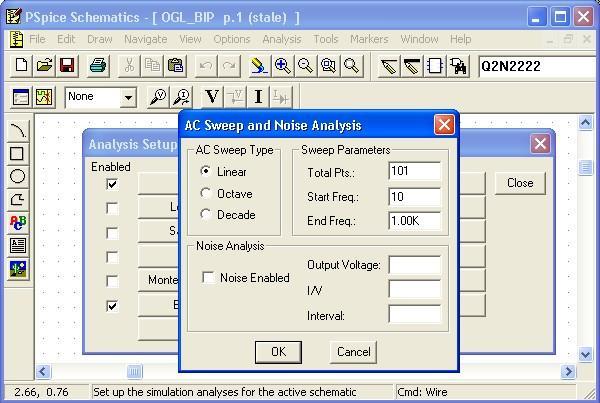Screen dimensions: 600x403
Task: Click the Zoom Out magnifier icon
Action: click(x=305, y=65)
